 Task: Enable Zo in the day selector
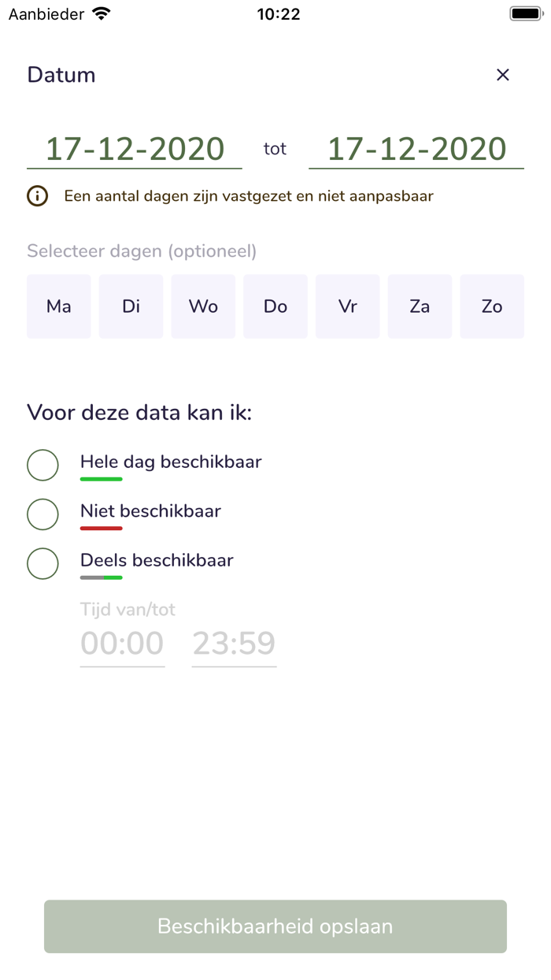click(x=492, y=306)
